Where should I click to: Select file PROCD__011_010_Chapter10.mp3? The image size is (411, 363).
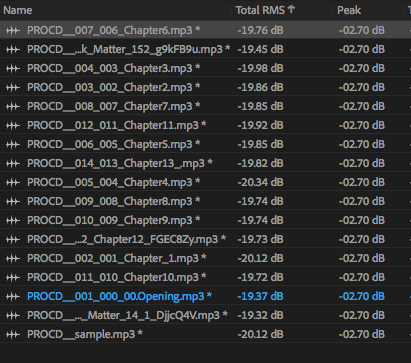(117, 277)
